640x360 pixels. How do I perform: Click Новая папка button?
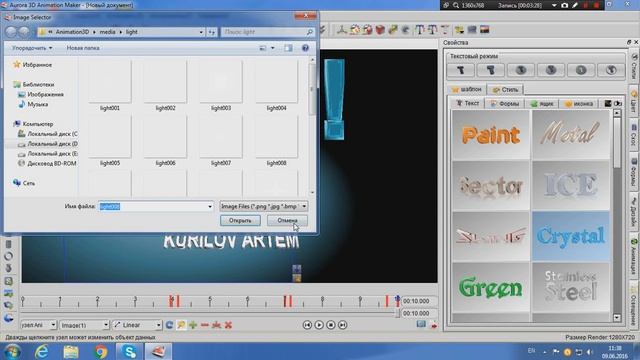click(83, 48)
